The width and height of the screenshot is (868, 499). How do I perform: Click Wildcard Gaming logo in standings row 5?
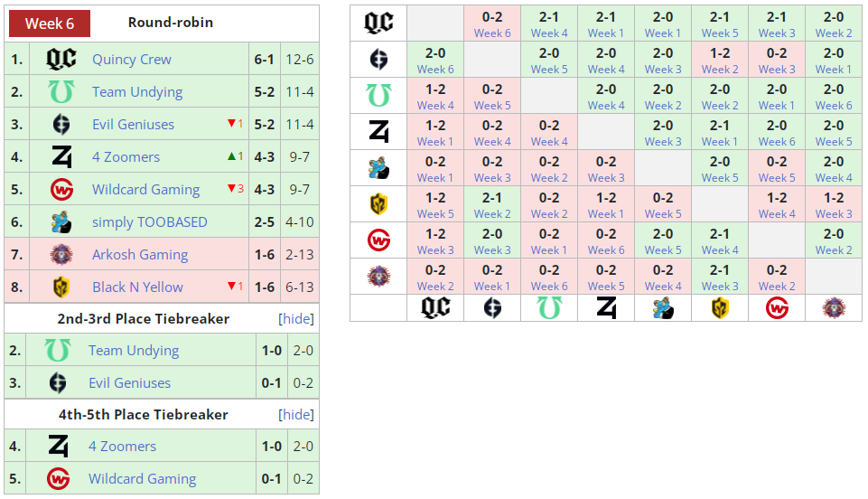coord(61,190)
